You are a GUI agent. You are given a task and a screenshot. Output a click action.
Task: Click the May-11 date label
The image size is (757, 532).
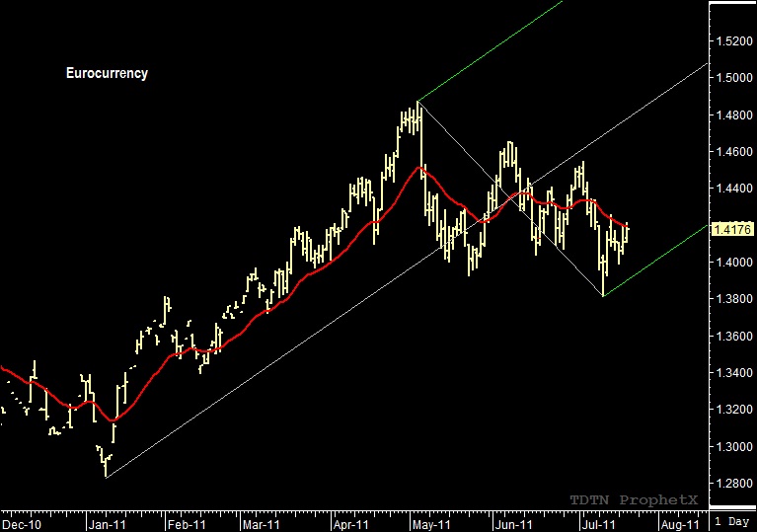click(431, 524)
